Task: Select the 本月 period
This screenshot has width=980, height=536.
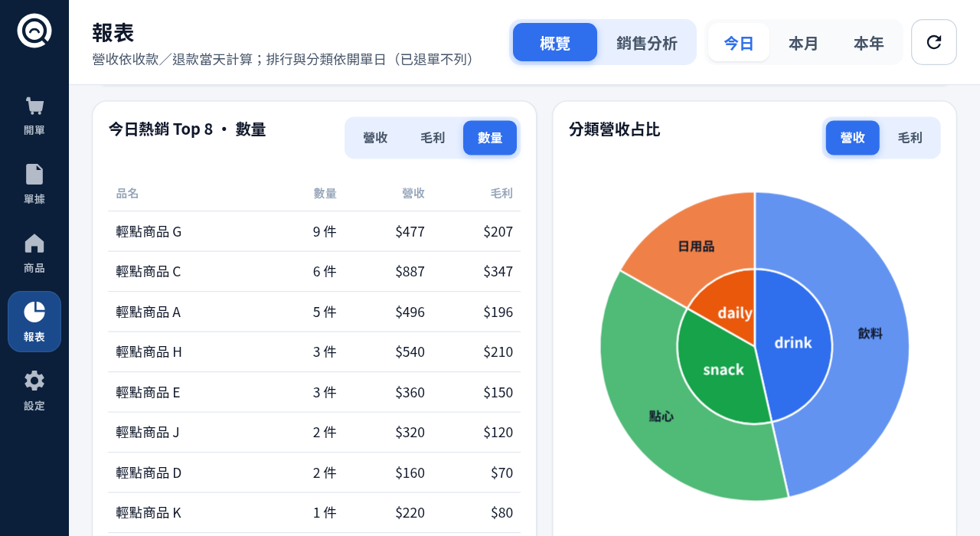Action: (x=804, y=42)
